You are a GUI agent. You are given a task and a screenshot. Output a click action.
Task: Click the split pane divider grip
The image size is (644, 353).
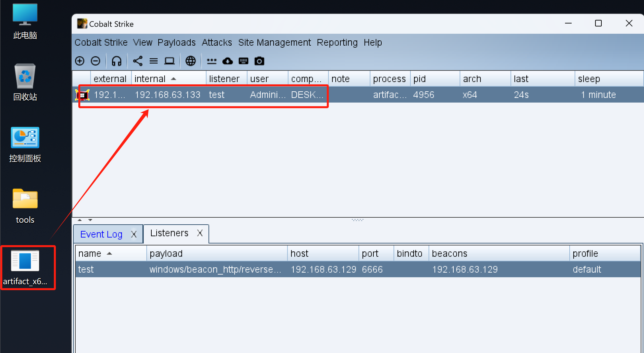tap(358, 220)
